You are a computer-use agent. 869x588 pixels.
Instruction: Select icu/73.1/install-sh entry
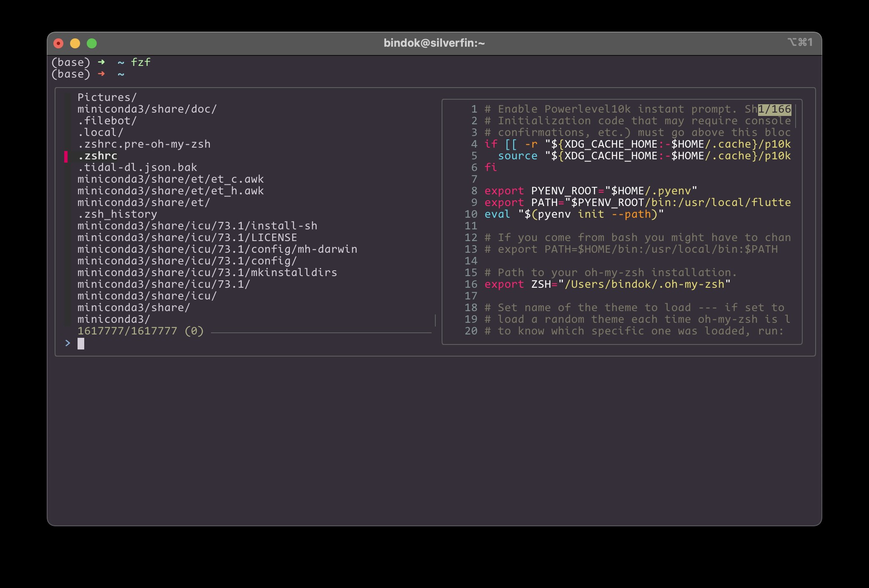(x=197, y=226)
